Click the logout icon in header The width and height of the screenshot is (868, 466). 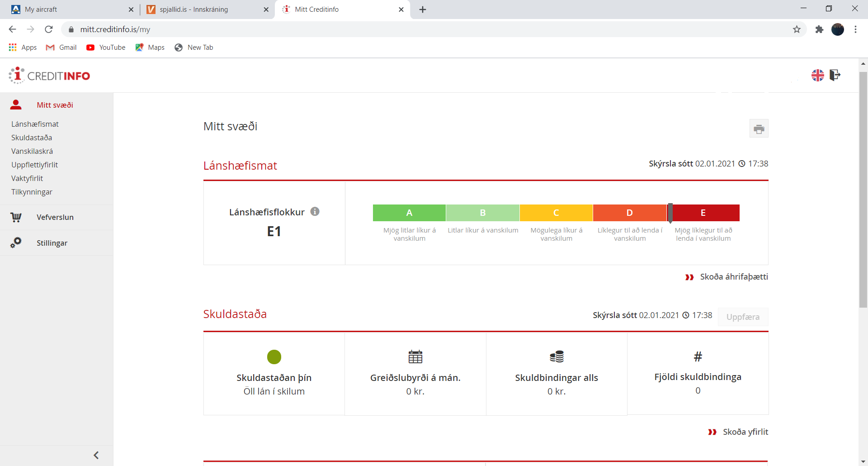coord(835,75)
